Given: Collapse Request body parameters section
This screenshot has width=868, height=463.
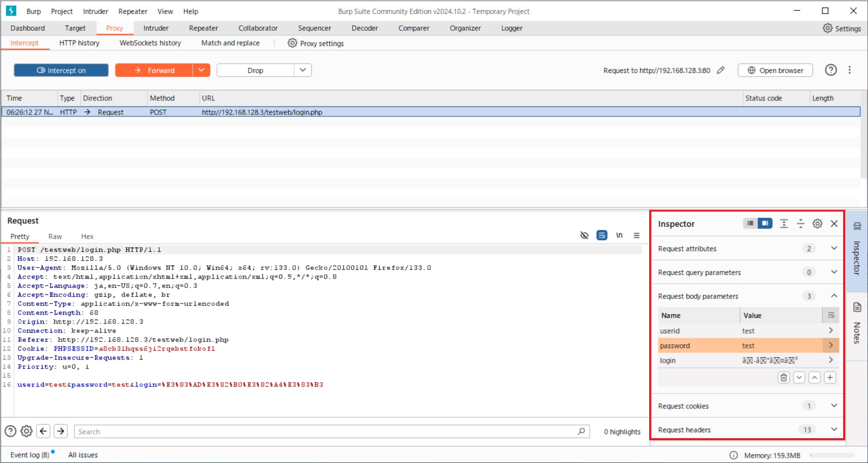Looking at the screenshot, I should click(834, 296).
